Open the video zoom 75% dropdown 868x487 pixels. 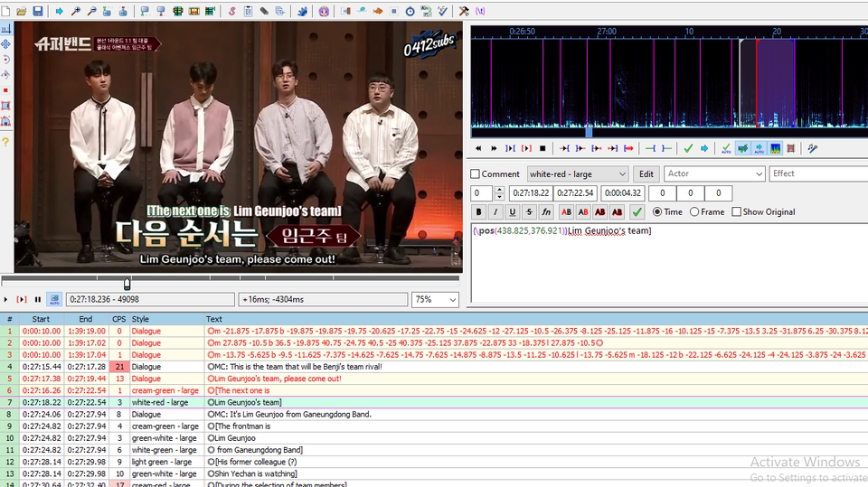pyautogui.click(x=435, y=299)
